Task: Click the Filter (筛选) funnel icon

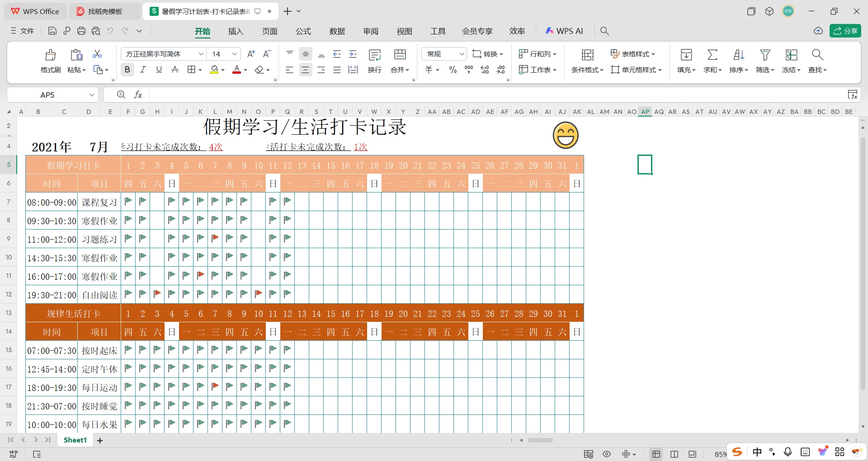Action: pos(765,55)
